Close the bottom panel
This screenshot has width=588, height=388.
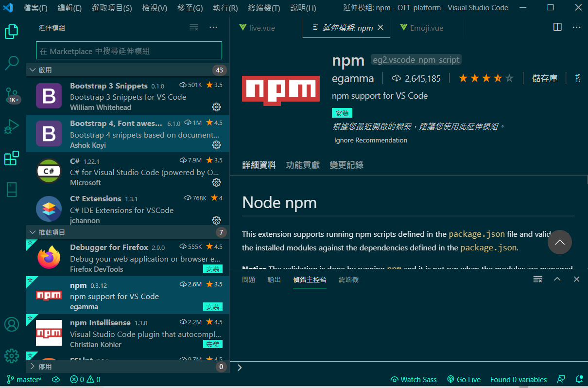576,279
